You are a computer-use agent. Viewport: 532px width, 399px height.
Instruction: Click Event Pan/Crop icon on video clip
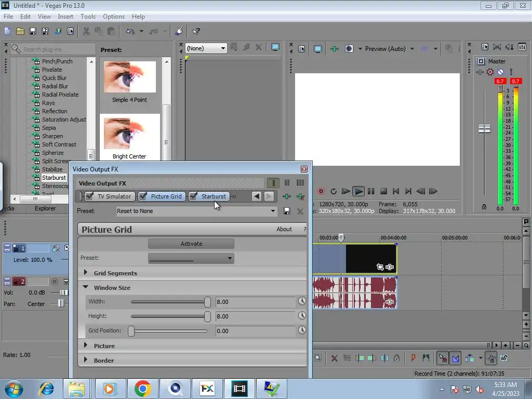point(380,267)
